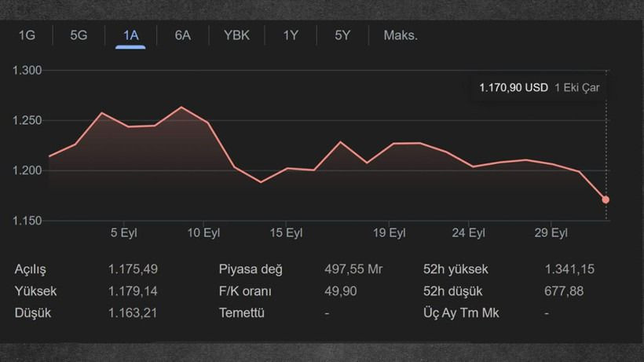
Task: Click the 19 Eyl date axis label
Action: (390, 233)
